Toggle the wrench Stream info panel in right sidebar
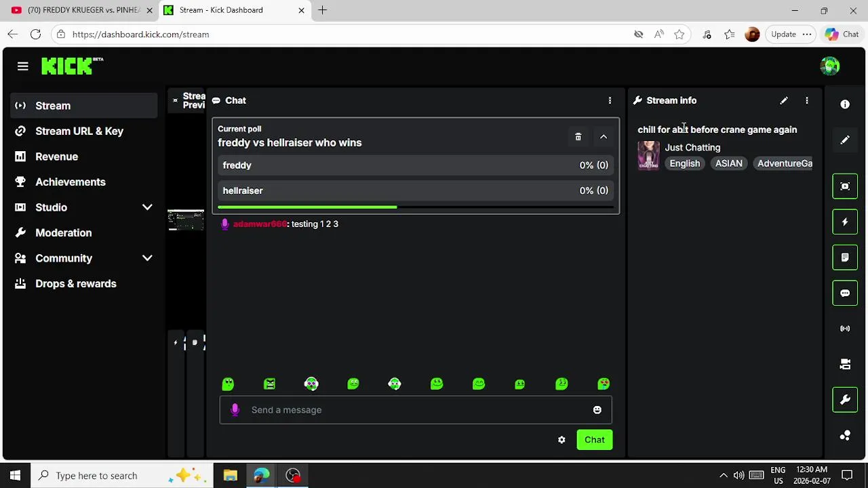 845,400
